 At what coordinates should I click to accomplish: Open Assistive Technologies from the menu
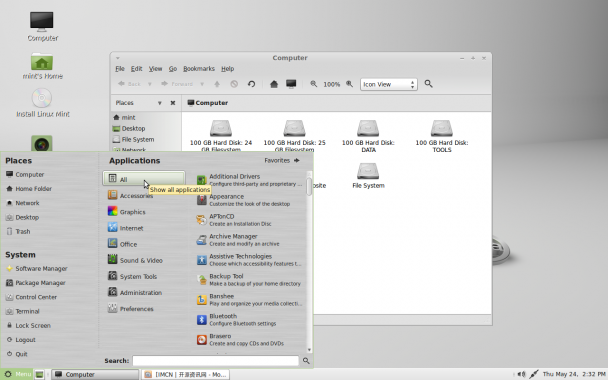[249, 260]
